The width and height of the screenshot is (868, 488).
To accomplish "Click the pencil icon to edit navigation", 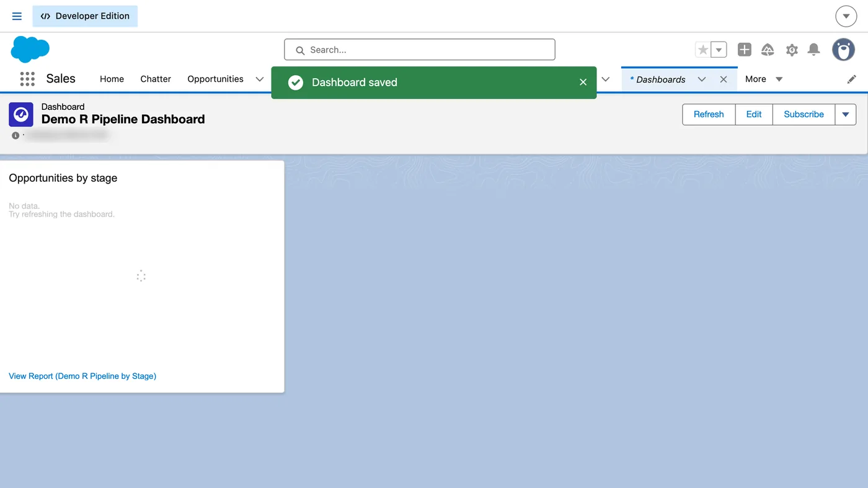I will point(852,79).
